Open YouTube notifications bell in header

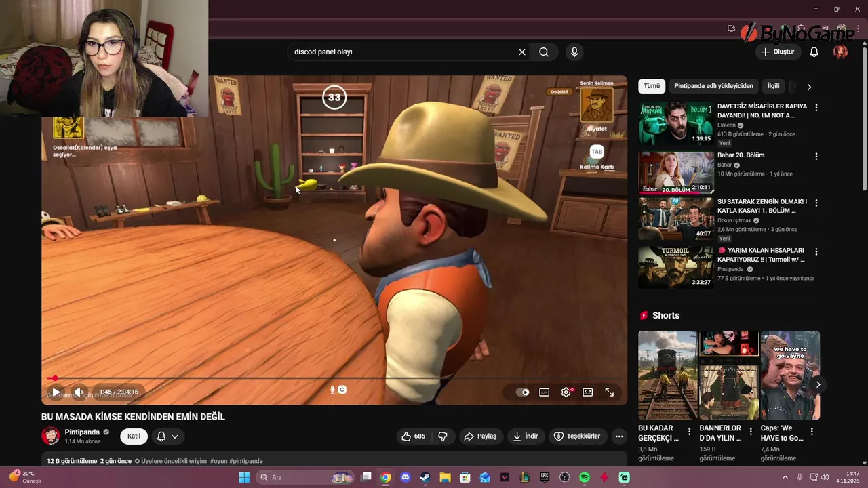[x=814, y=52]
